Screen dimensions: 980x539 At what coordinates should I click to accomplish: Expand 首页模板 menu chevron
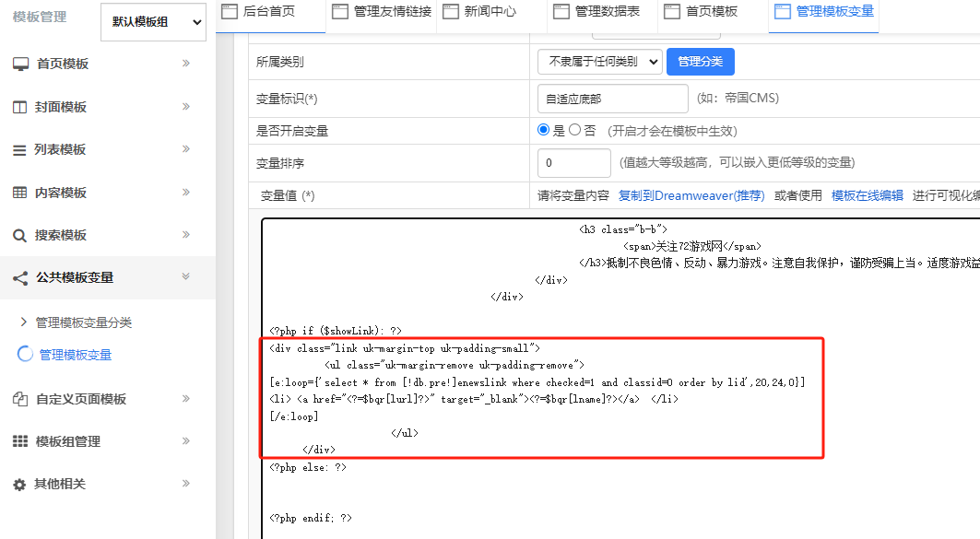185,63
